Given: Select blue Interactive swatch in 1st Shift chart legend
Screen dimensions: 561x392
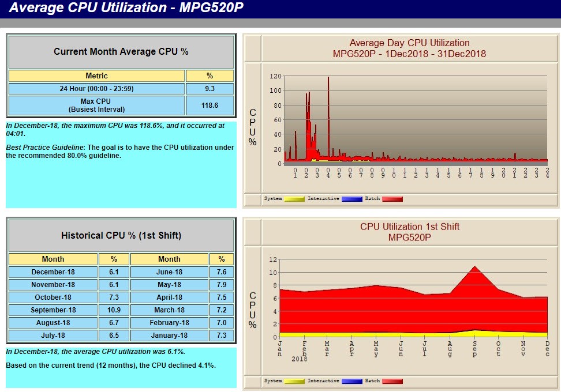Looking at the screenshot, I should tap(352, 381).
